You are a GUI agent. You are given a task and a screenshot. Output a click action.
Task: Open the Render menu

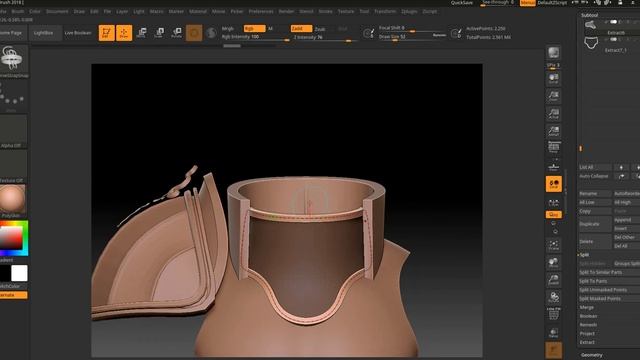click(x=287, y=11)
